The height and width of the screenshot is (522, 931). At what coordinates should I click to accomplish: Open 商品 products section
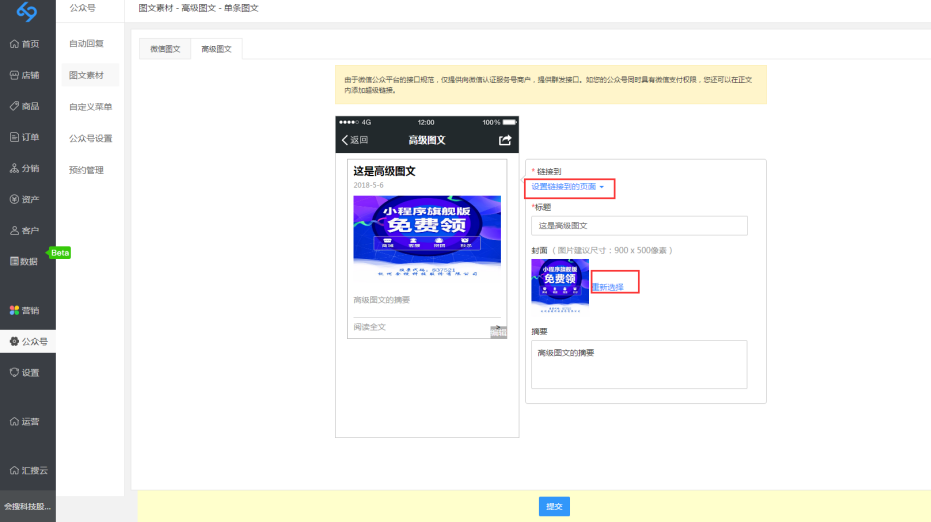click(25, 106)
